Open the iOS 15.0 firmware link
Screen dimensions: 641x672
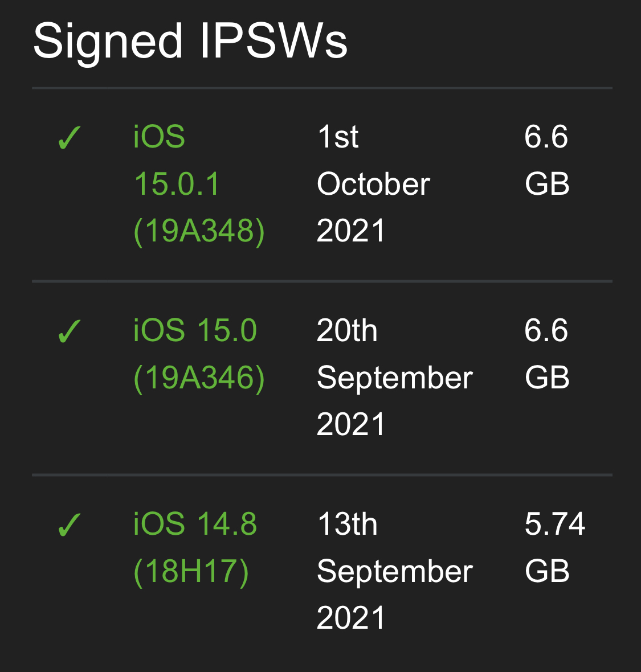[x=199, y=354]
